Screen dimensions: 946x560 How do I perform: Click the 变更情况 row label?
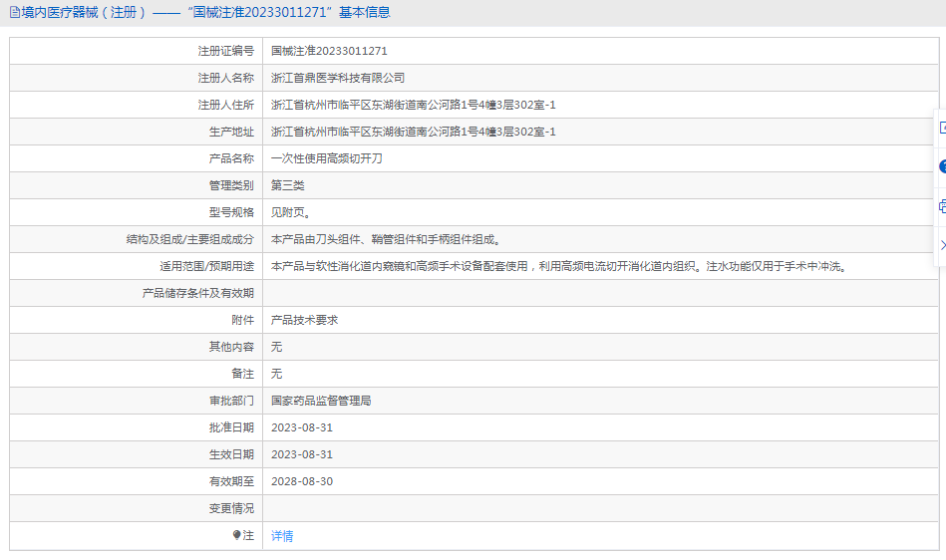coord(231,509)
